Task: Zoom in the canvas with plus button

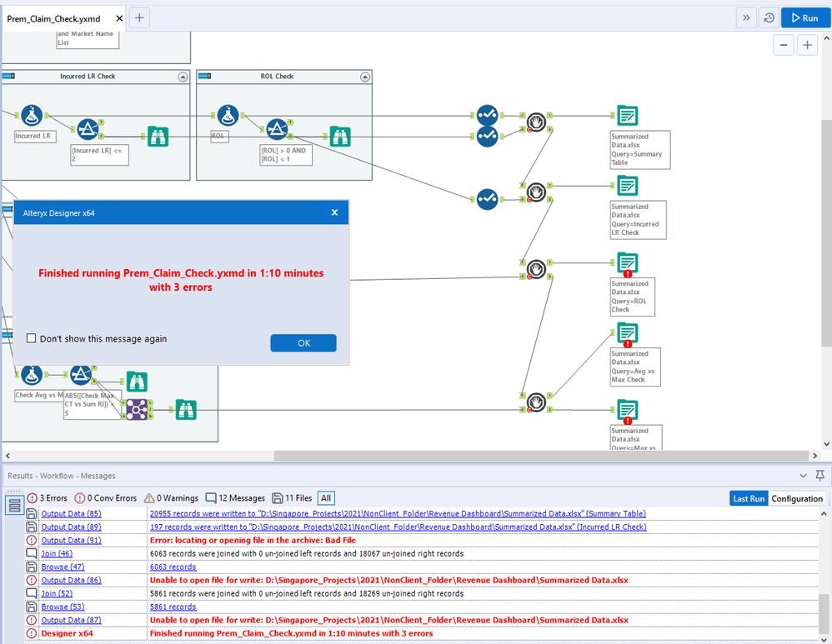Action: coord(807,45)
